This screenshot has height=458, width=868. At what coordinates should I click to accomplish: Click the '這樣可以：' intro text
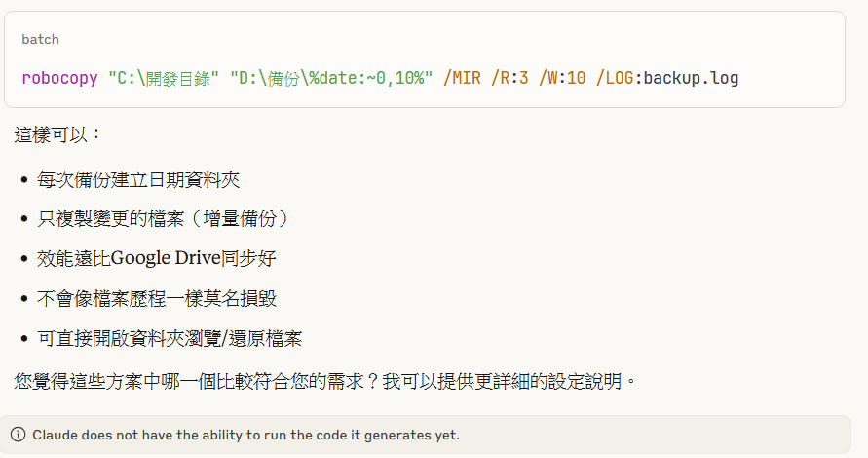pyautogui.click(x=58, y=134)
